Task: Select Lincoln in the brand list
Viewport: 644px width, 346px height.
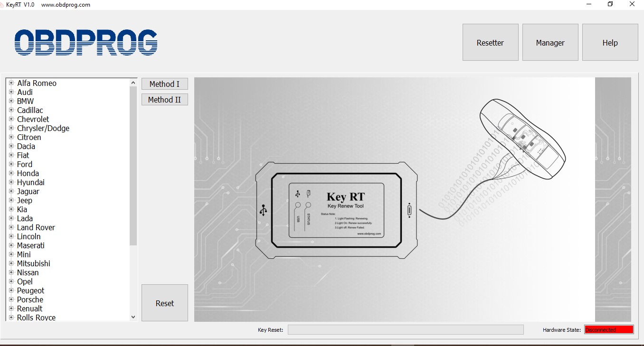Action: pos(28,236)
